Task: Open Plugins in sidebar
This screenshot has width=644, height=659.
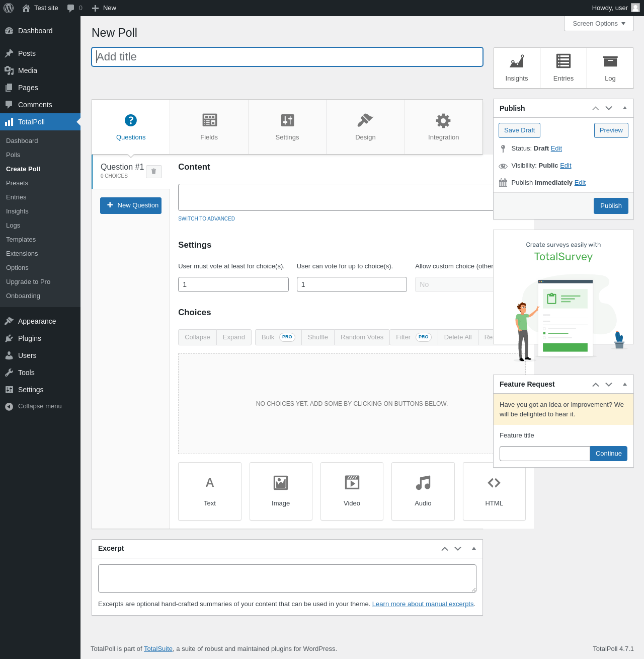Action: coord(40,338)
